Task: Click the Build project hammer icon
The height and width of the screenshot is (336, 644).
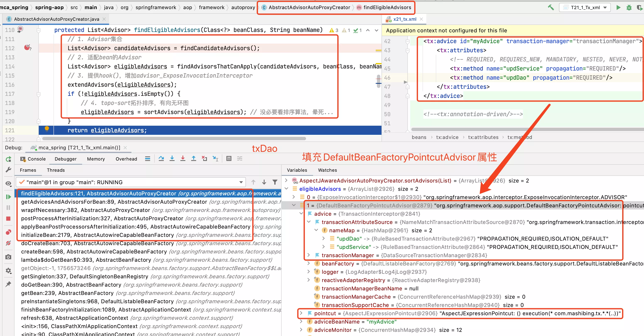Action: point(551,7)
